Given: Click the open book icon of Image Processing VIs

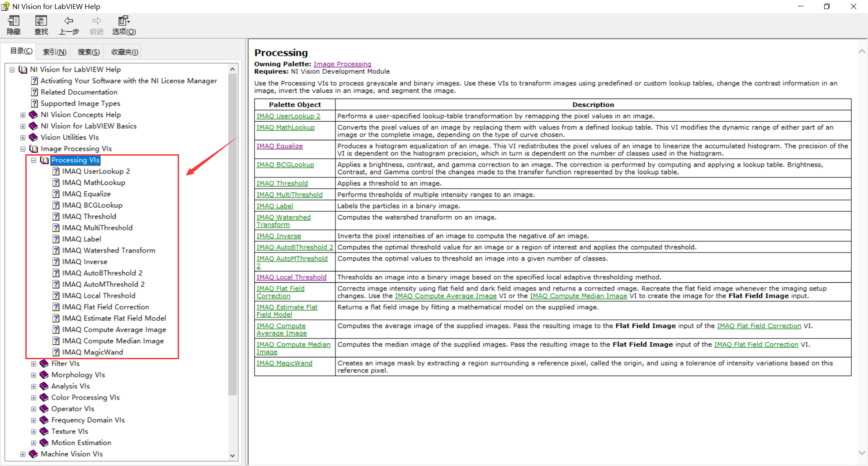Looking at the screenshot, I should (34, 149).
